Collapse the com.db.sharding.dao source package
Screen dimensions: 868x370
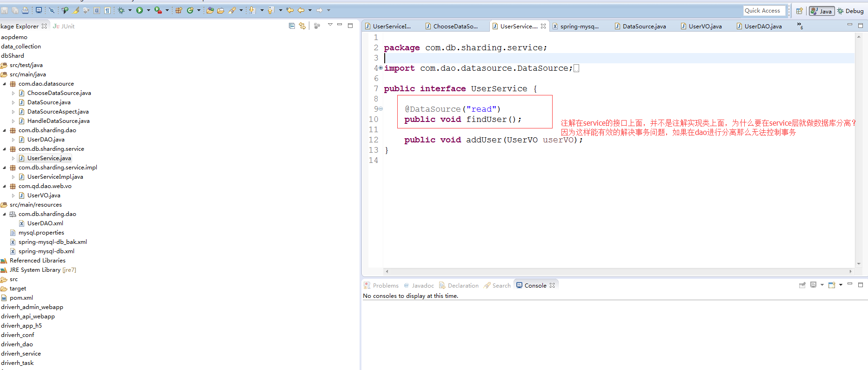point(4,130)
